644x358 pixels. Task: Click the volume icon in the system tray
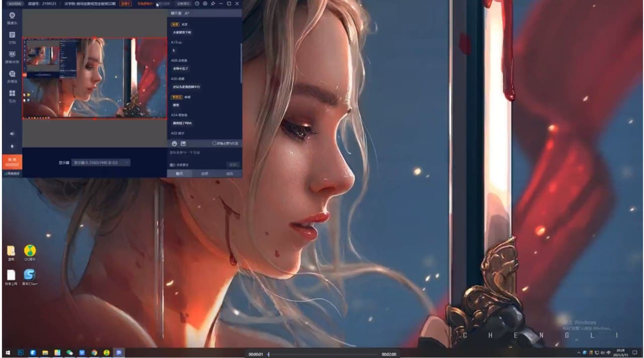click(x=602, y=352)
